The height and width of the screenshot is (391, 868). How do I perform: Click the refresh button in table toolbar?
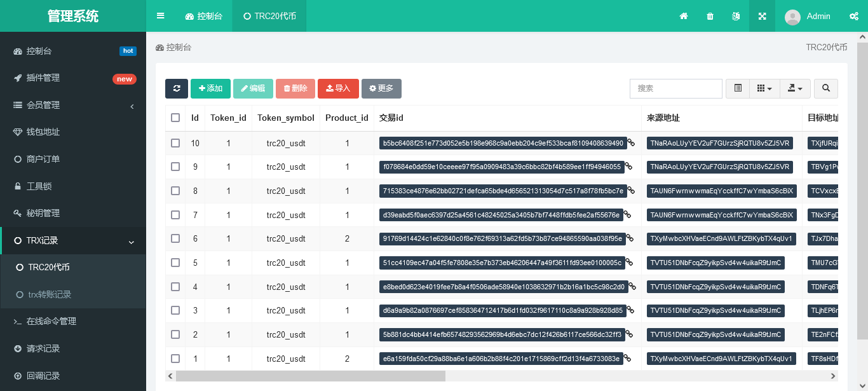[177, 88]
